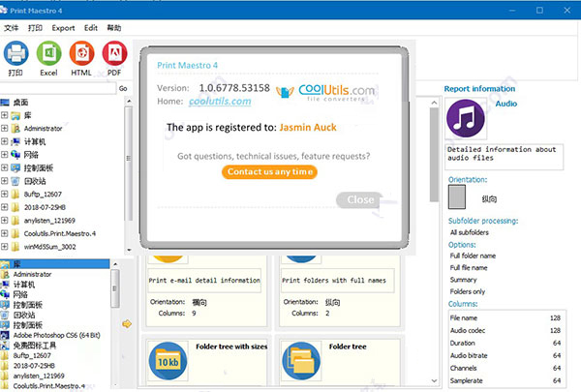Click the Adobe Photoshop CS6 shortcut icon
This screenshot has width=581, height=392.
(5, 335)
